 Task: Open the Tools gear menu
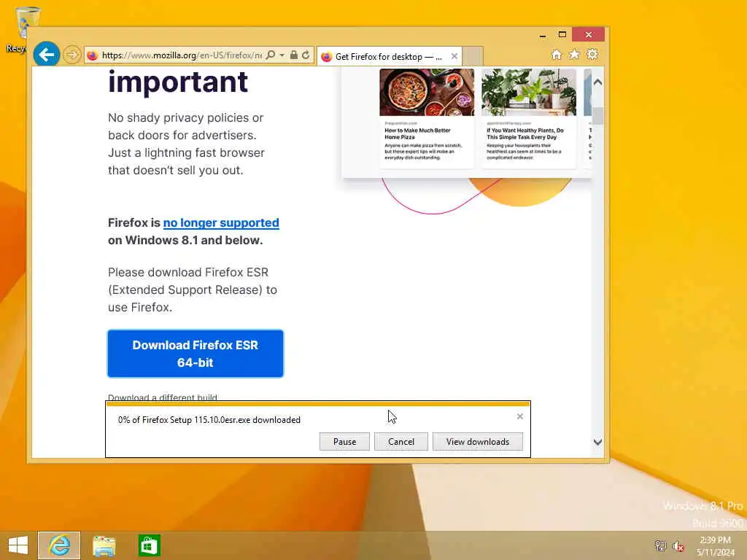coord(592,54)
